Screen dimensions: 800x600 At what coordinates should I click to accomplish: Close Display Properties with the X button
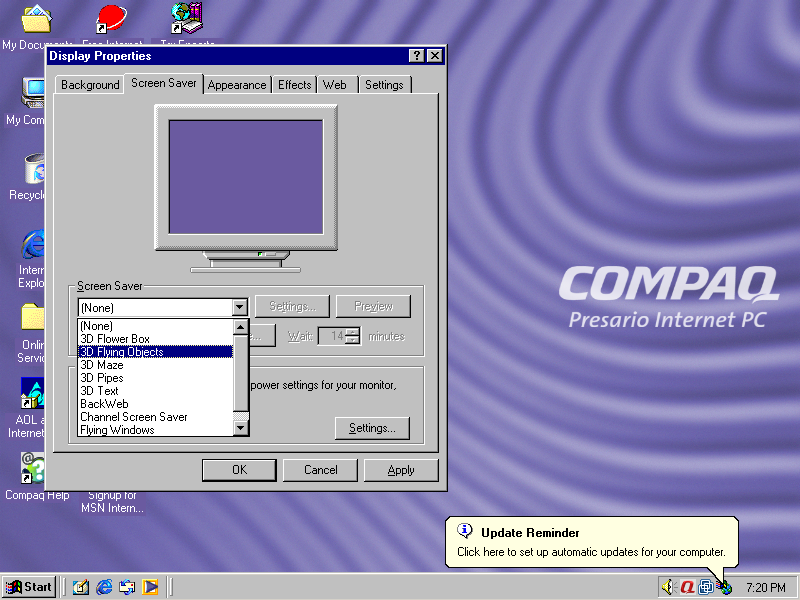tap(434, 56)
